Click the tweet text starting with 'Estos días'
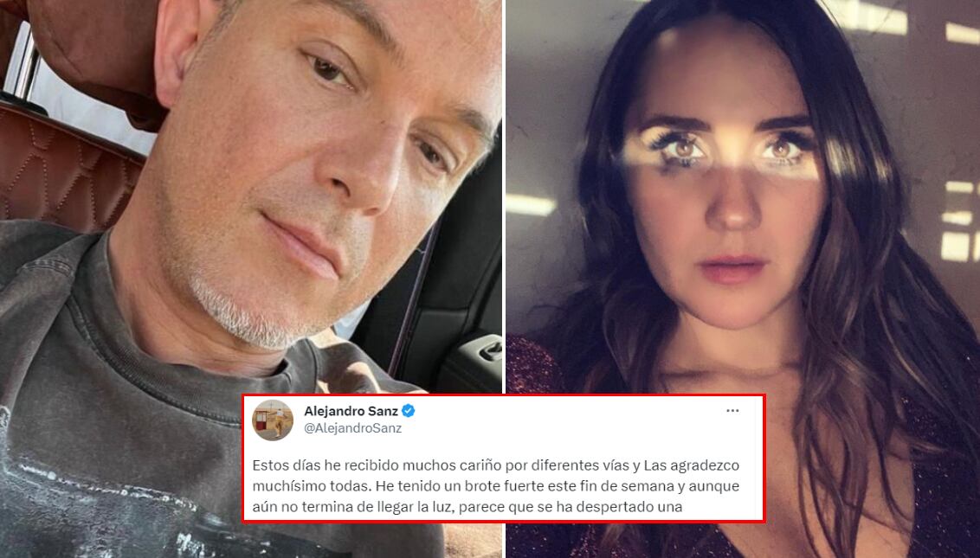Image resolution: width=980 pixels, height=558 pixels. click(496, 486)
